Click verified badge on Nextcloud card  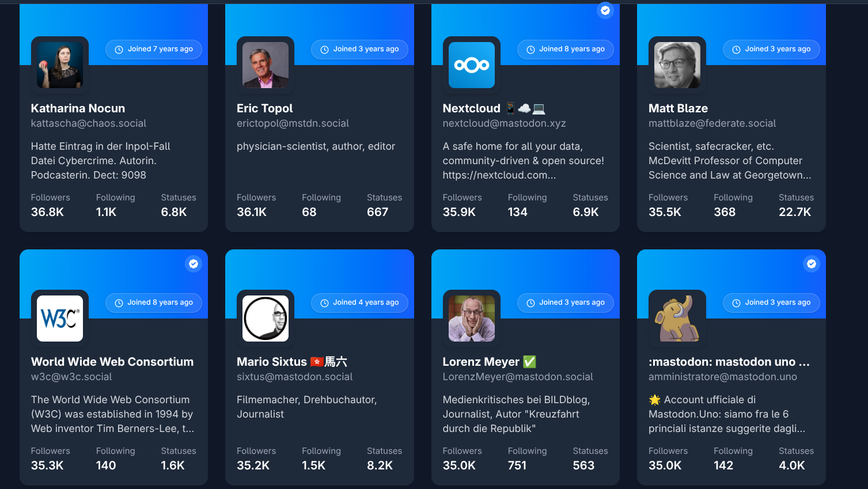(x=605, y=10)
